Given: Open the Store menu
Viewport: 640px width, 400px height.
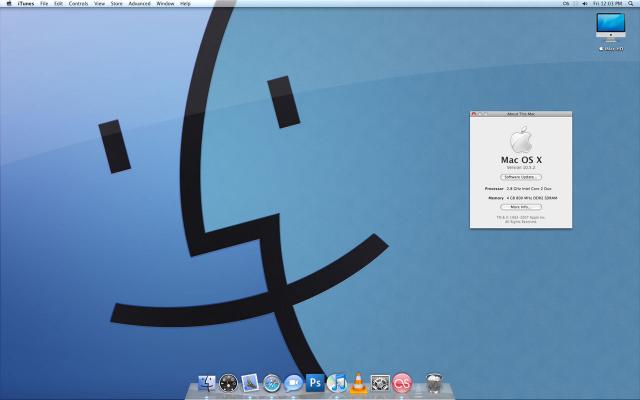Looking at the screenshot, I should click(x=117, y=4).
